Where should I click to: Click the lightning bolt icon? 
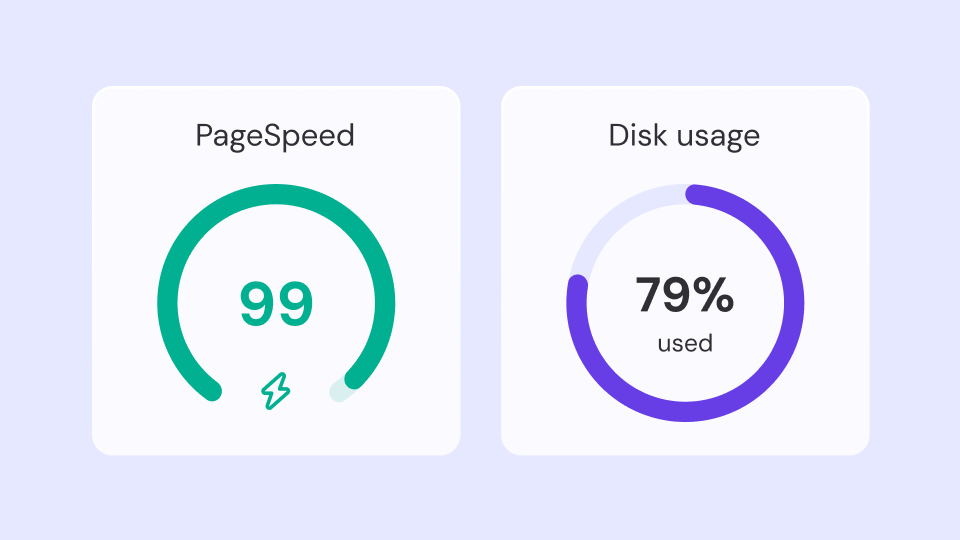[276, 391]
